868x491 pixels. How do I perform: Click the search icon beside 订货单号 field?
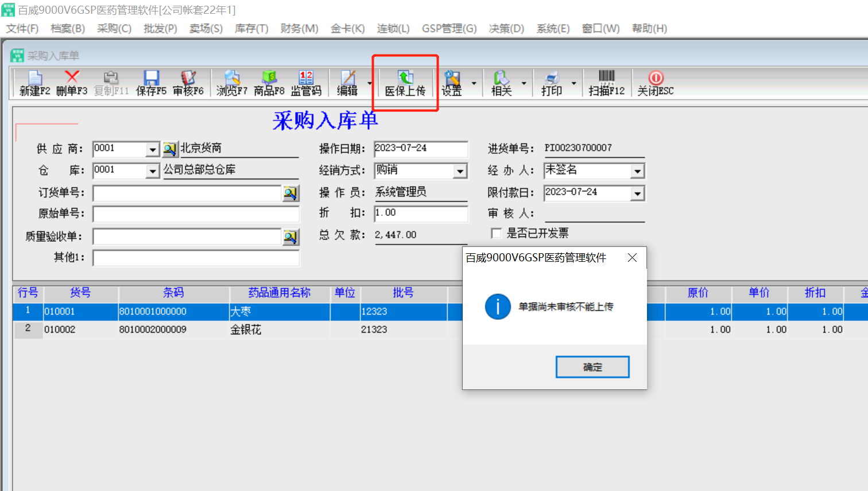click(290, 193)
